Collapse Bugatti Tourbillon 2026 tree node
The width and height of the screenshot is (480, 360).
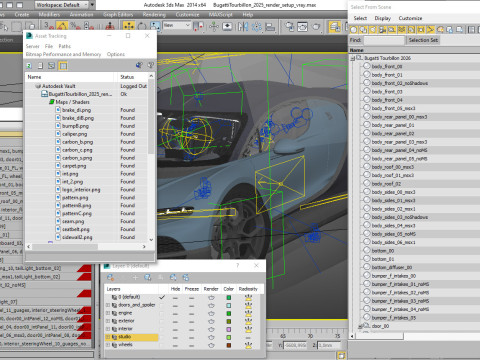pos(353,58)
